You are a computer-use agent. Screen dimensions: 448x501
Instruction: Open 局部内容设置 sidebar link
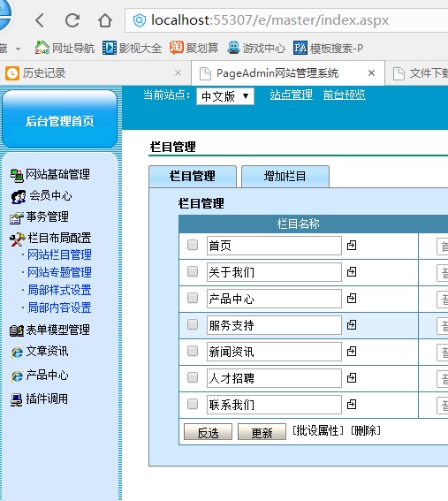[x=59, y=308]
